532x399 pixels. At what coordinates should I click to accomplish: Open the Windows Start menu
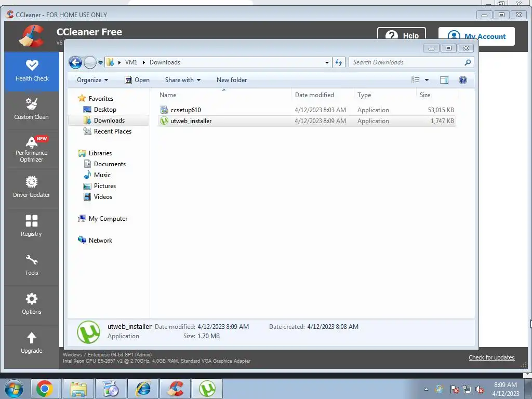pos(14,389)
